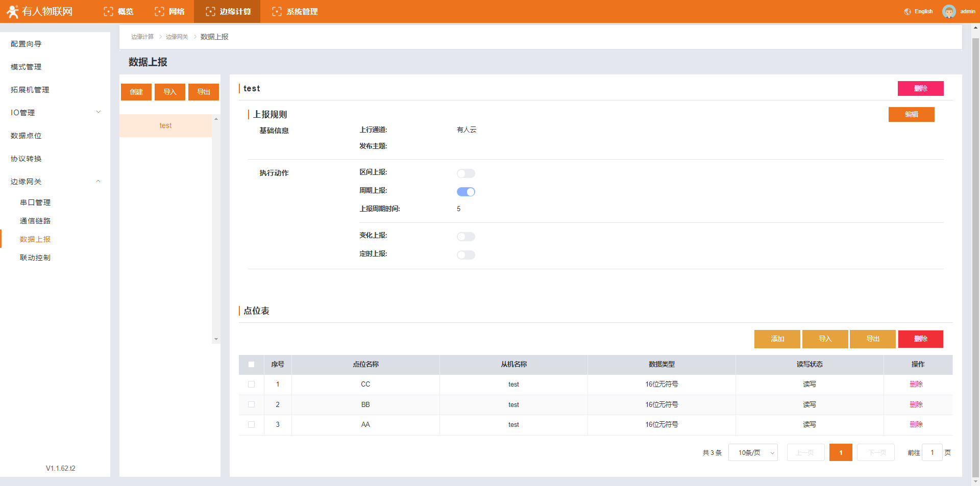Open 通信链路 in the sidebar
This screenshot has width=980, height=486.
35,221
